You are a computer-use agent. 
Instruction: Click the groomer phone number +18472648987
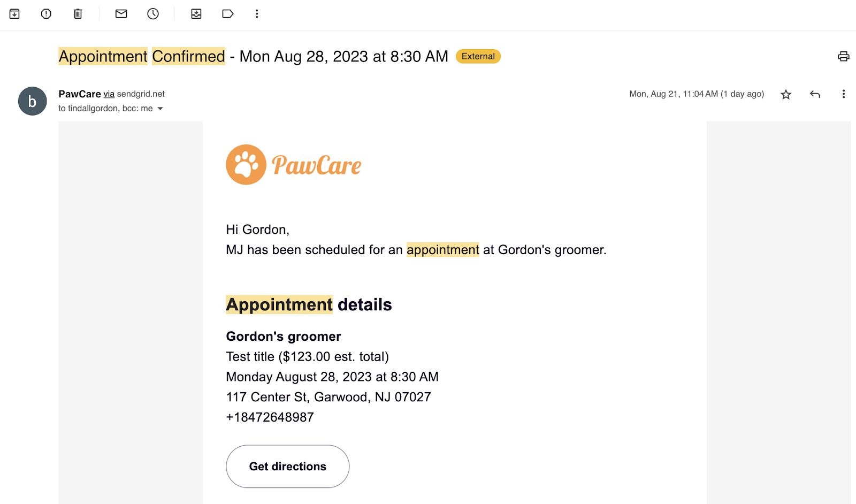click(x=270, y=417)
